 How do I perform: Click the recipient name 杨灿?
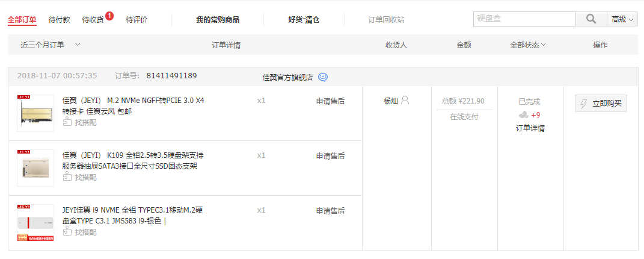click(391, 101)
